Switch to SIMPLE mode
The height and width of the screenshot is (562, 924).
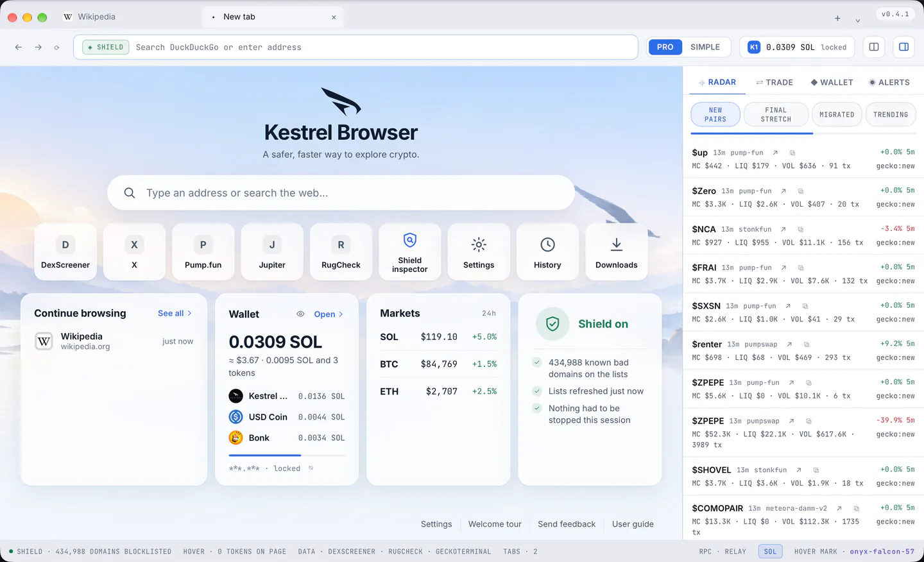[705, 47]
